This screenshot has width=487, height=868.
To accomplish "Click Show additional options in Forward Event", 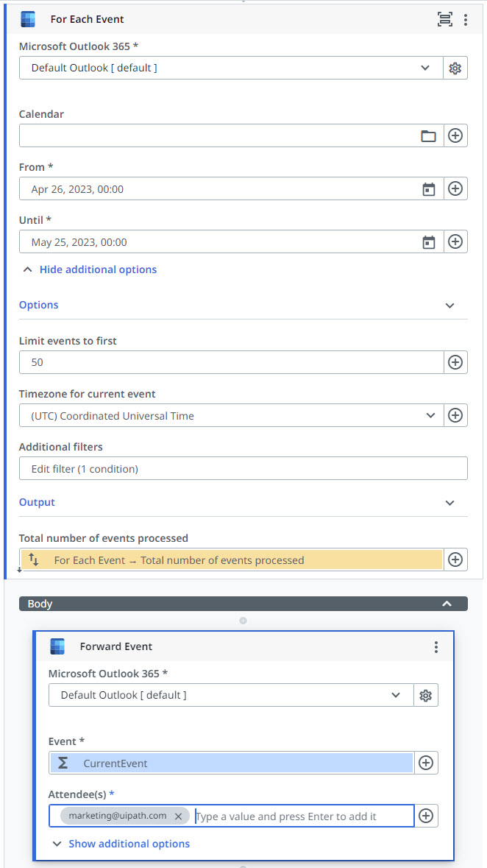I will 129,844.
